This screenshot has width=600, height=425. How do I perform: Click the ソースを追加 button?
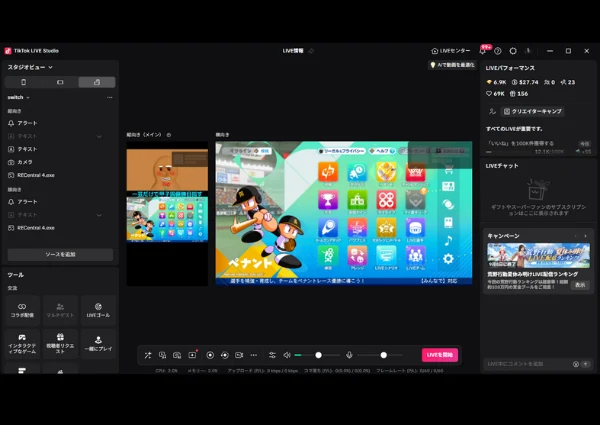[x=60, y=254]
